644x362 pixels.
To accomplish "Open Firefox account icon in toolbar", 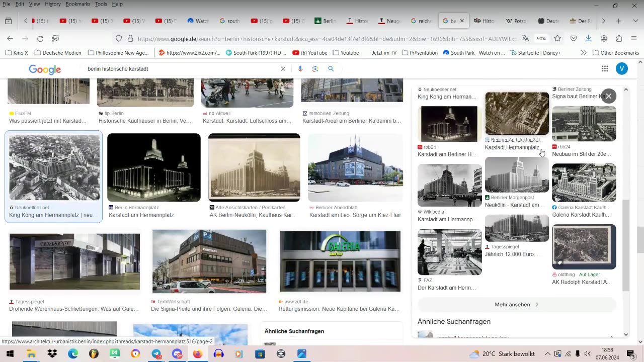I will [604, 38].
